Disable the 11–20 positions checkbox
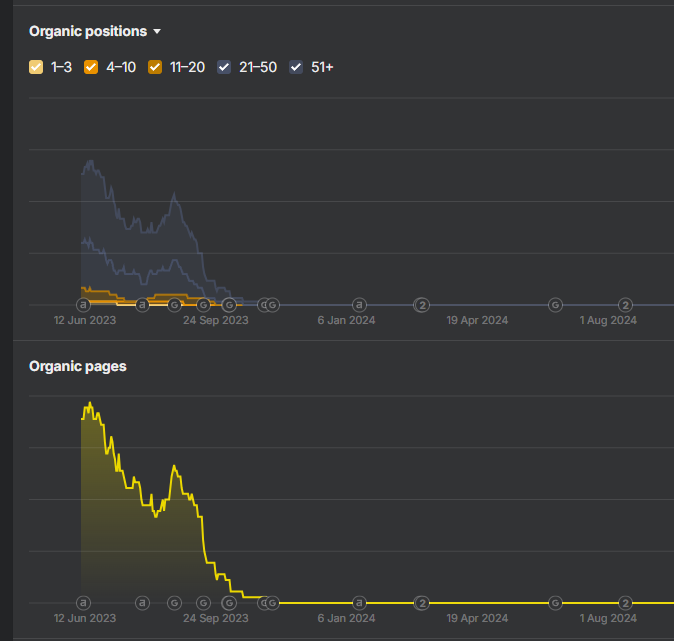The image size is (674, 641). coord(155,67)
